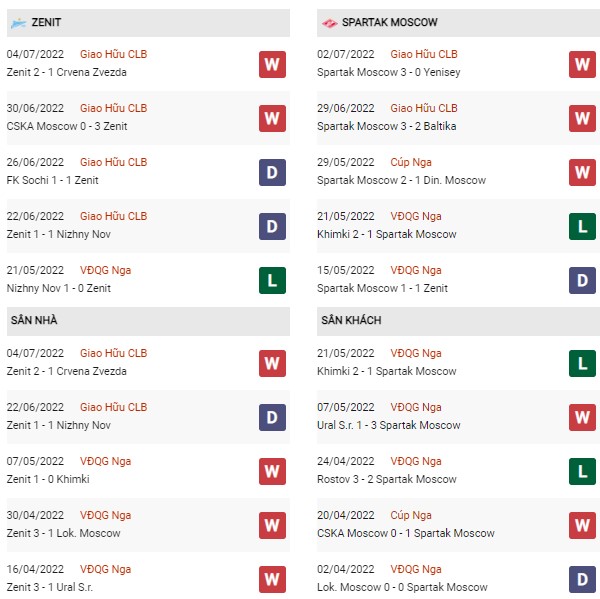Click L badge for Nizhny Nov 1-0 Zenit
This screenshot has width=600, height=599.
coord(272,280)
